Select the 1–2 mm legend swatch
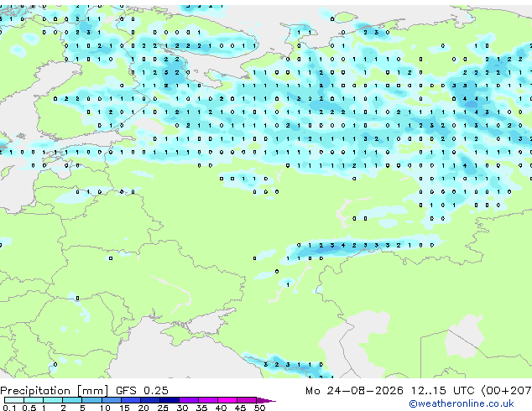The image size is (532, 411). pyautogui.click(x=53, y=400)
